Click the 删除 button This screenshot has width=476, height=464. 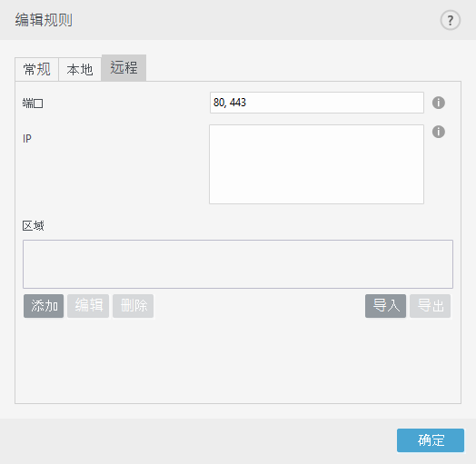coord(133,306)
